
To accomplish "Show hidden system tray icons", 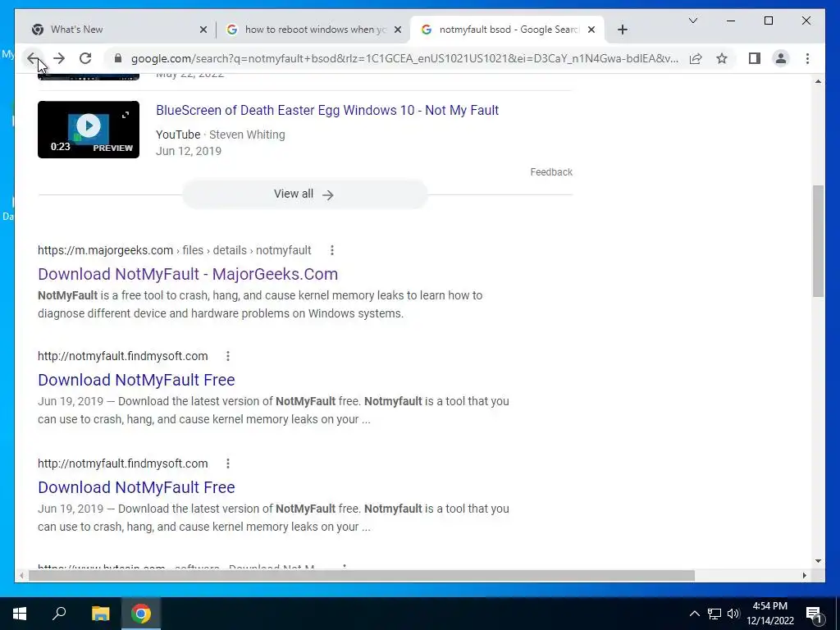I will click(694, 614).
